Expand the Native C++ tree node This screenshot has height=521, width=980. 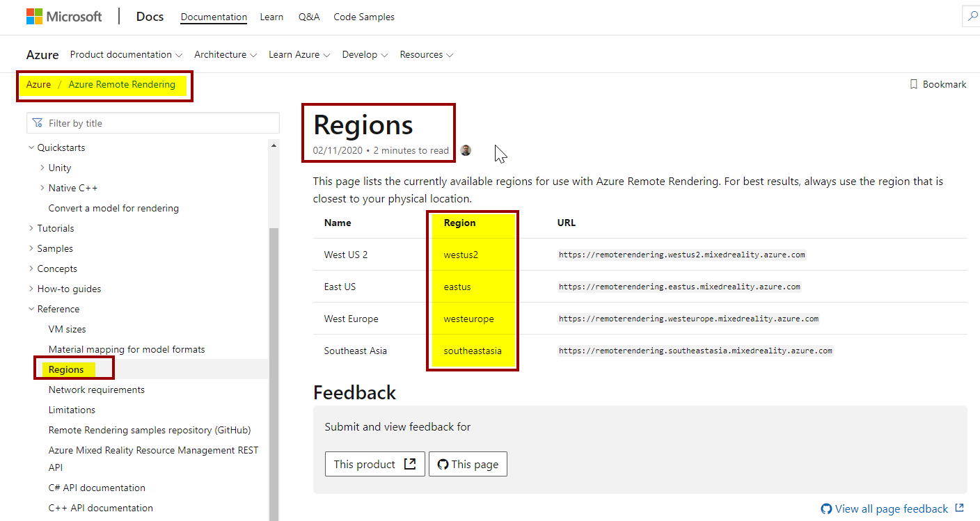click(x=42, y=188)
